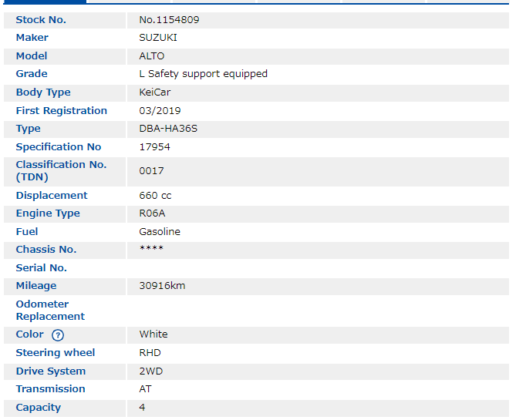Viewport: 526px width, 420px height.
Task: Select the KeiCar body type value
Action: click(155, 92)
